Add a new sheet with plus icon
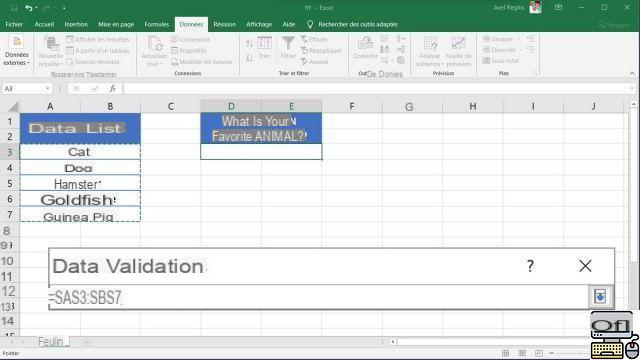Screen dimensions: 640x360 tap(87, 342)
